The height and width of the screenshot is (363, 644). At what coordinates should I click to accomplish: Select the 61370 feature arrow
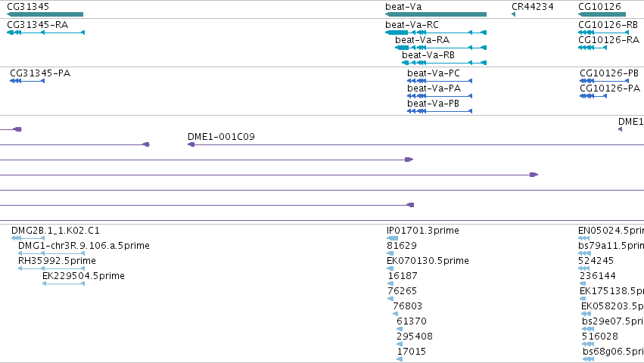[400, 329]
